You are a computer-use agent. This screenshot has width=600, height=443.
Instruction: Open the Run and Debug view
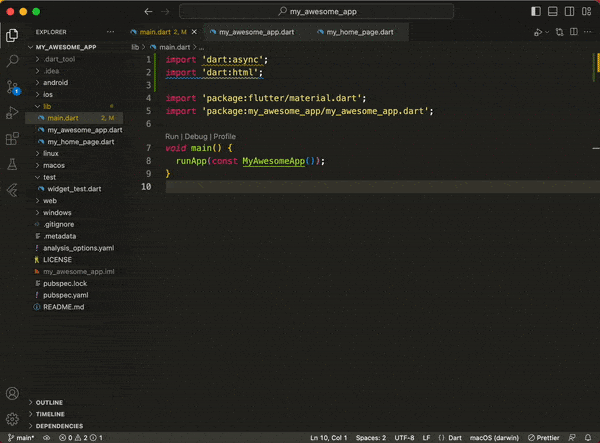click(12, 112)
